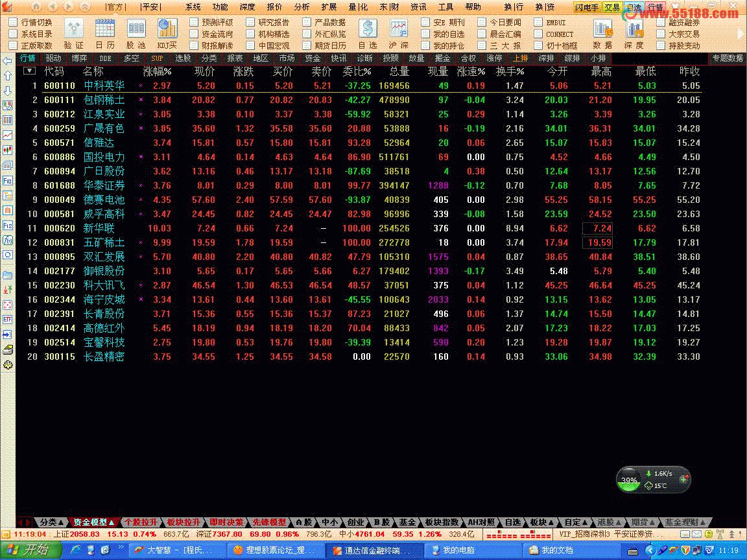Expand the 基金理财▲ bottom tab menu
This screenshot has height=560, width=747.
click(x=685, y=522)
